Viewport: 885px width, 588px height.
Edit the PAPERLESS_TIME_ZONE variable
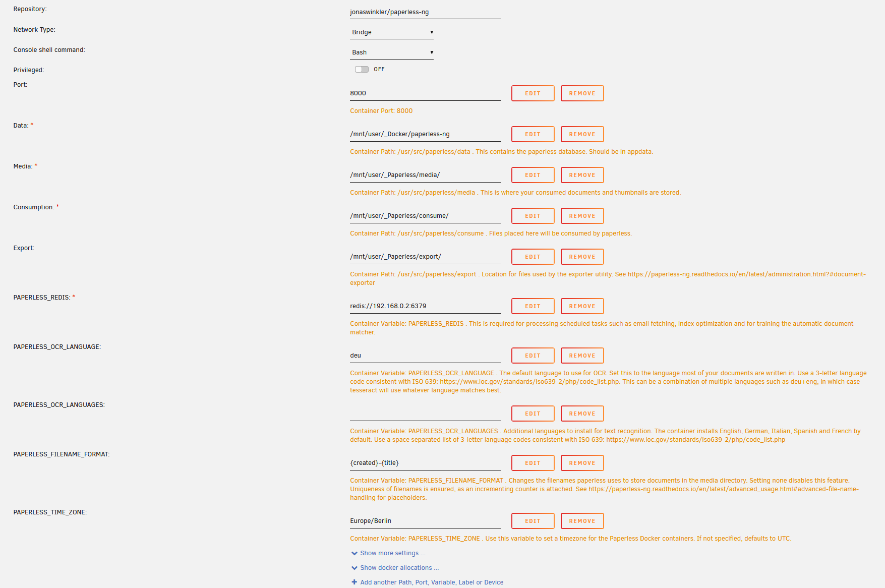click(x=533, y=521)
